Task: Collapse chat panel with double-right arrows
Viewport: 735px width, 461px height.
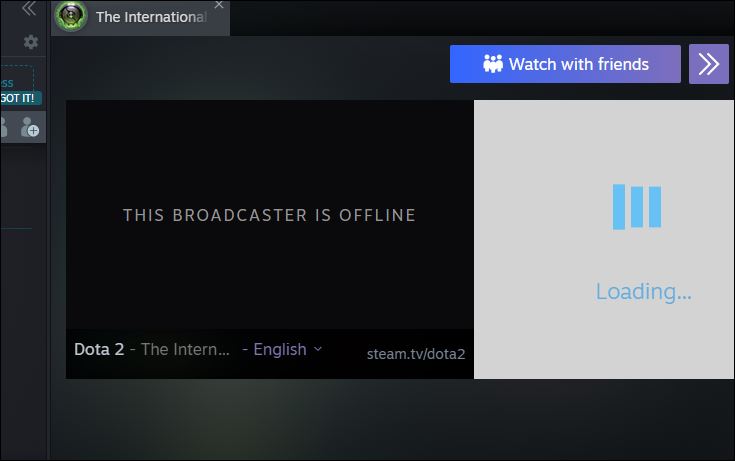Action: [709, 64]
